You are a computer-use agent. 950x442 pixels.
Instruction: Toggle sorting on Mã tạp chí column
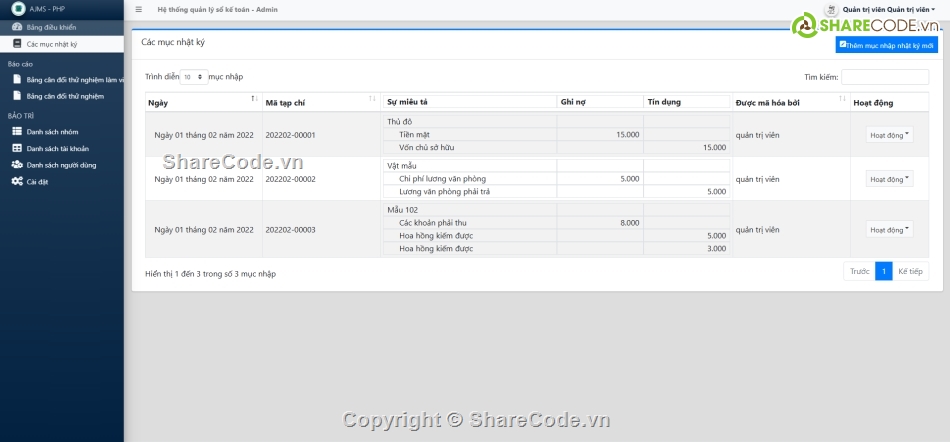coord(320,102)
